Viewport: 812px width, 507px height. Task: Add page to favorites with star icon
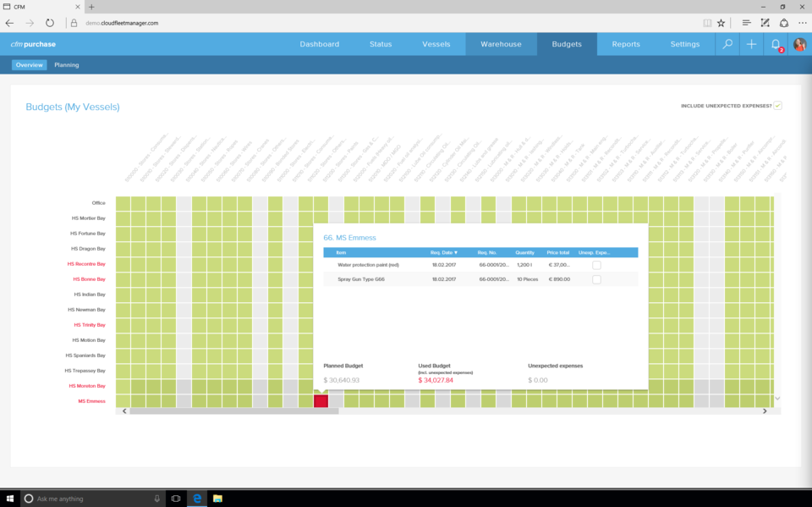(x=721, y=23)
